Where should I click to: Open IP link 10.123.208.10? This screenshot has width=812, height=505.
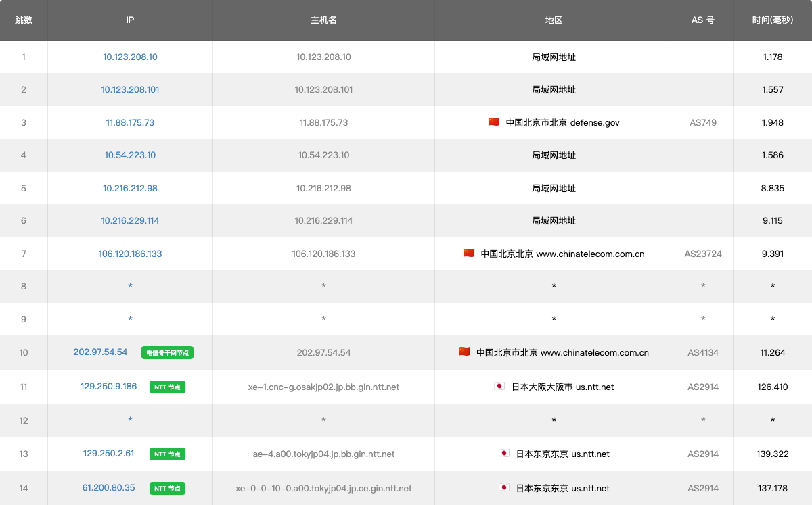coord(130,57)
